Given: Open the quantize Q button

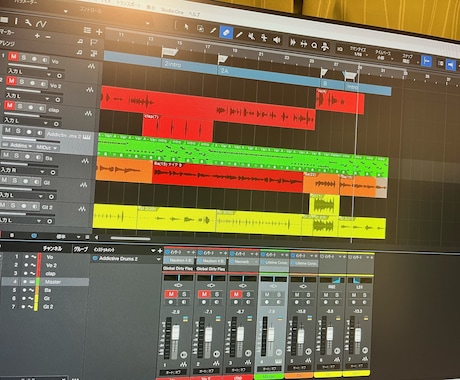Looking at the screenshot, I should (x=314, y=45).
